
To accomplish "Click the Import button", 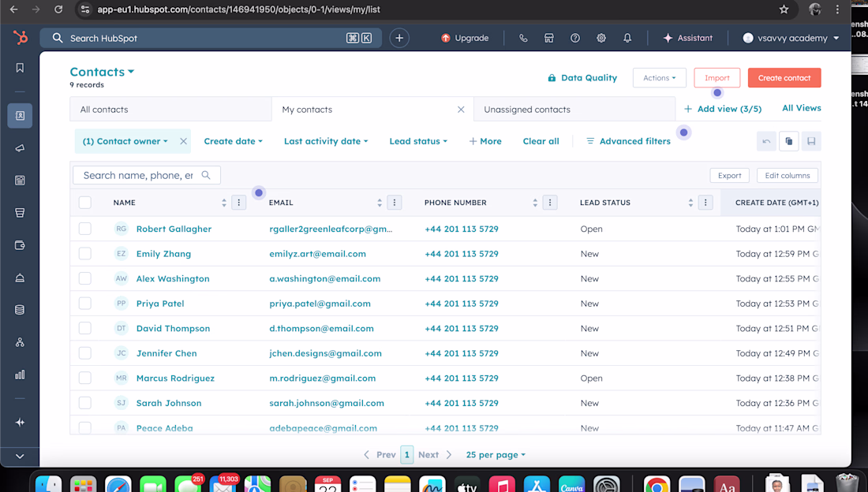I will tap(716, 78).
